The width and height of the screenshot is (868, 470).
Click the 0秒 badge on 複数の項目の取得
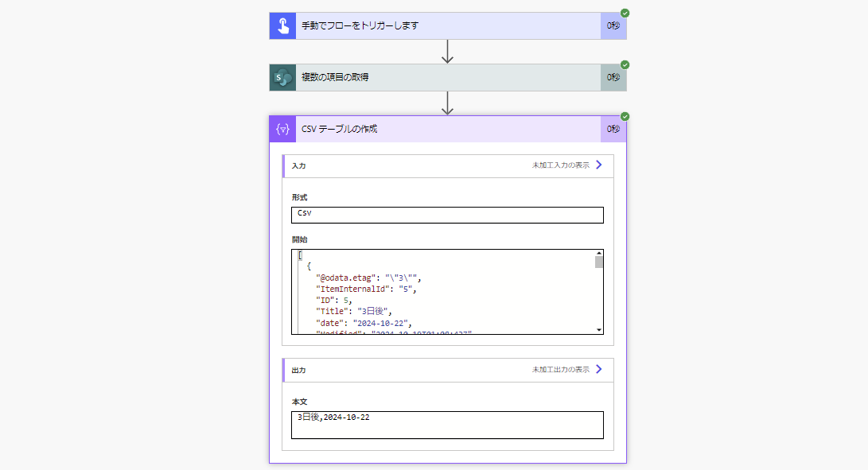[612, 77]
